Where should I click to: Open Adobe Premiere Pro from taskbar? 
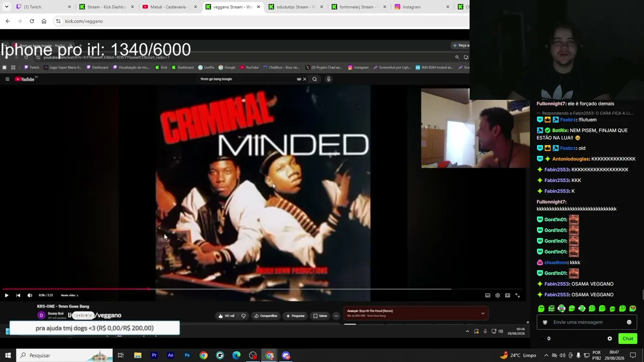point(154,355)
